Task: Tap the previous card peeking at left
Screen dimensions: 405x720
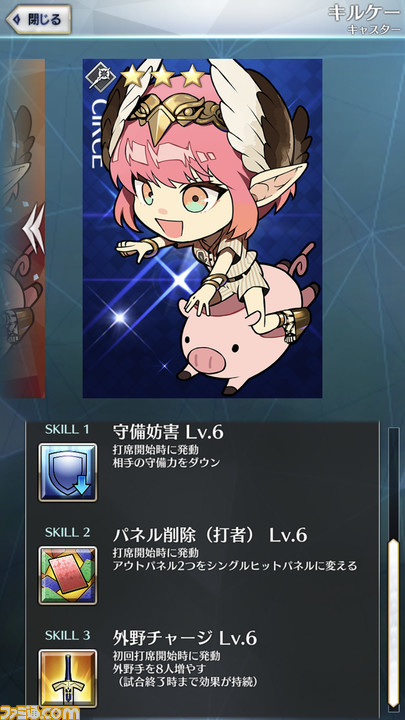Action: tap(22, 228)
